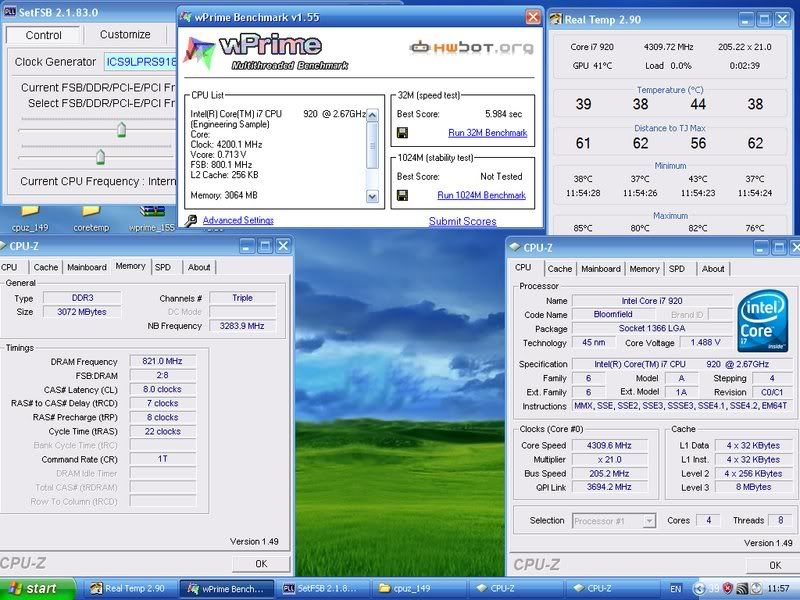Click the red shield icon in system tray
800x600 pixels.
(x=728, y=588)
